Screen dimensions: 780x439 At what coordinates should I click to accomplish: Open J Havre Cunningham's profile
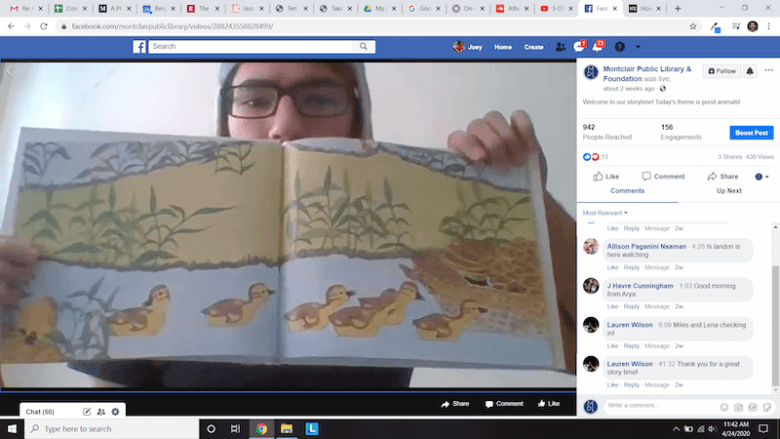pyautogui.click(x=640, y=286)
